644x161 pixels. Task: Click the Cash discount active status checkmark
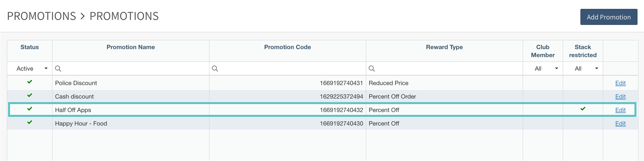[30, 95]
